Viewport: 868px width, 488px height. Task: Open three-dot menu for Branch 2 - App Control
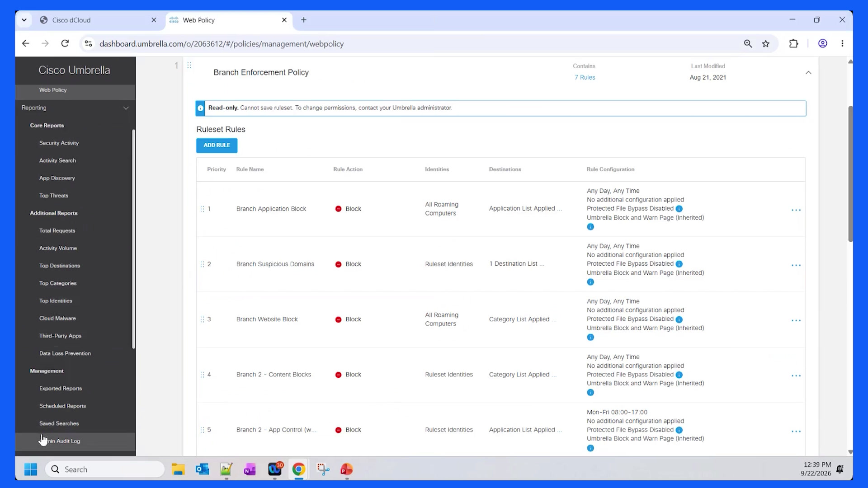[x=796, y=432]
